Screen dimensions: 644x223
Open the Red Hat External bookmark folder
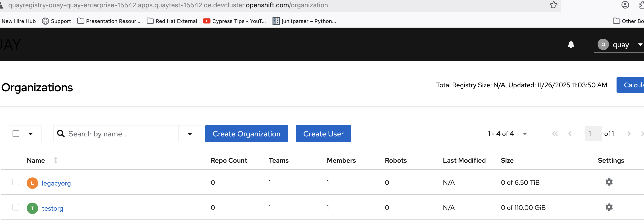(172, 21)
